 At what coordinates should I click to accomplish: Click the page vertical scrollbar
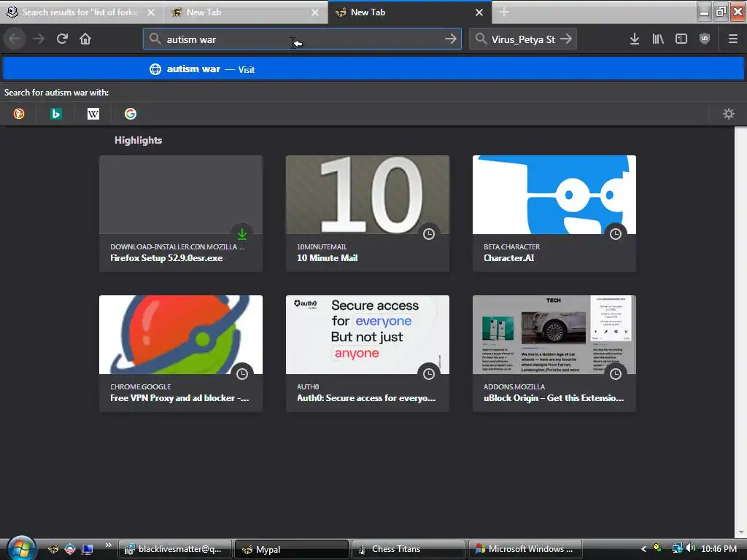740,332
